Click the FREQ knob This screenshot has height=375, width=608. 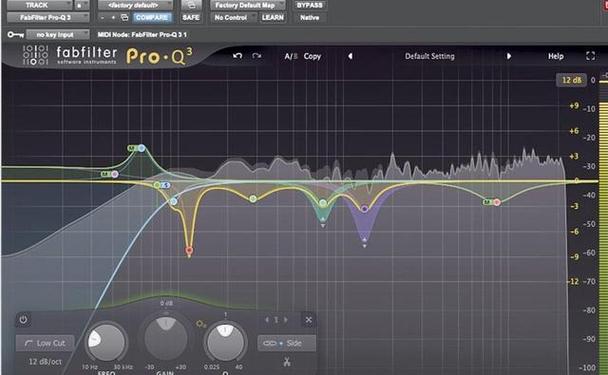(x=106, y=342)
